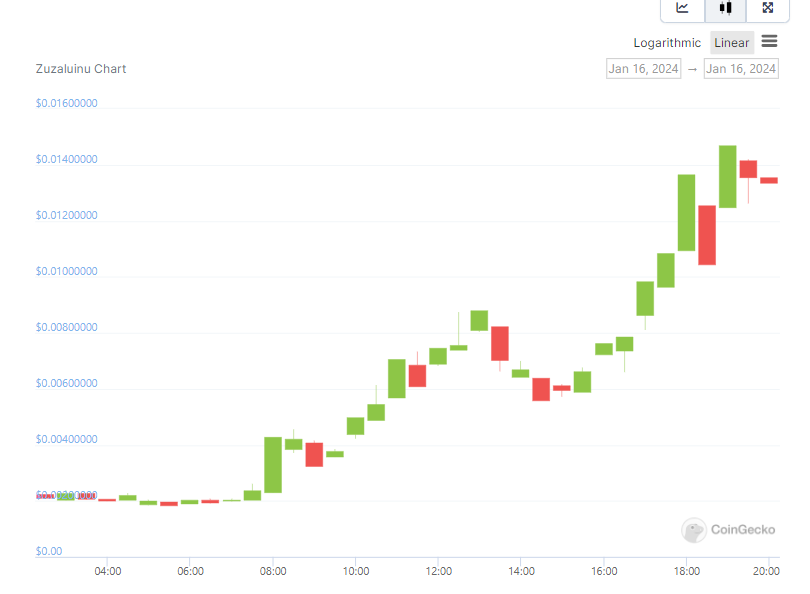Screen dimensions: 810x594
Task: Click the tall green candle at 18:00
Action: [686, 212]
